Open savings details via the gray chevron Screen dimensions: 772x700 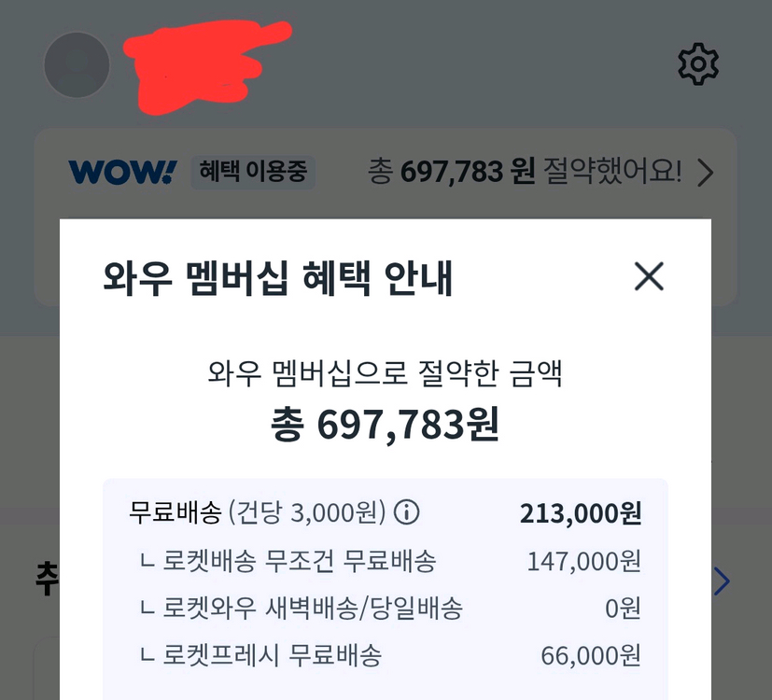click(x=706, y=173)
